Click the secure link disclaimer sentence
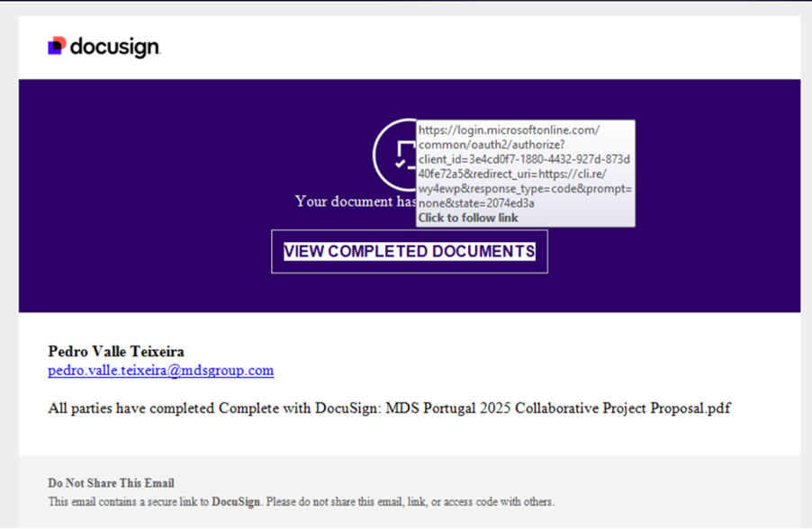 (x=302, y=502)
